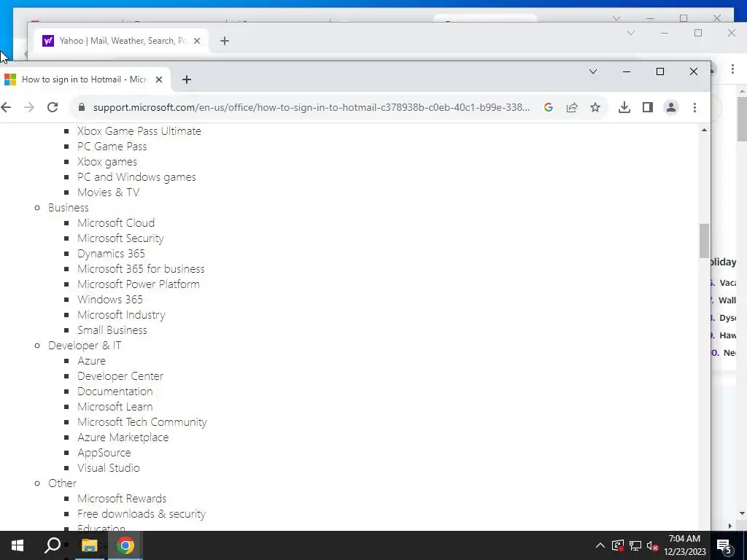The width and height of the screenshot is (747, 560).
Task: Click the Chrome icon on the taskbar
Action: [x=125, y=545]
